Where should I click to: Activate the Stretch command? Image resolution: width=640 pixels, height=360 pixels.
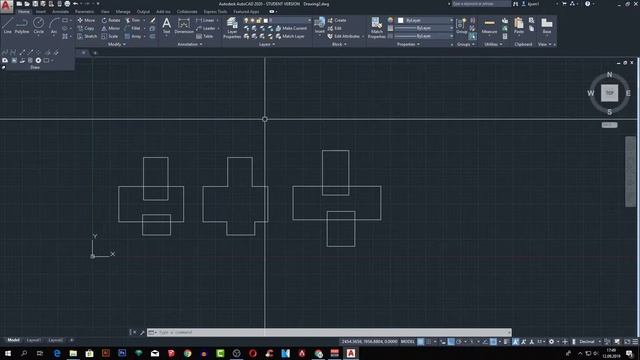pyautogui.click(x=87, y=36)
